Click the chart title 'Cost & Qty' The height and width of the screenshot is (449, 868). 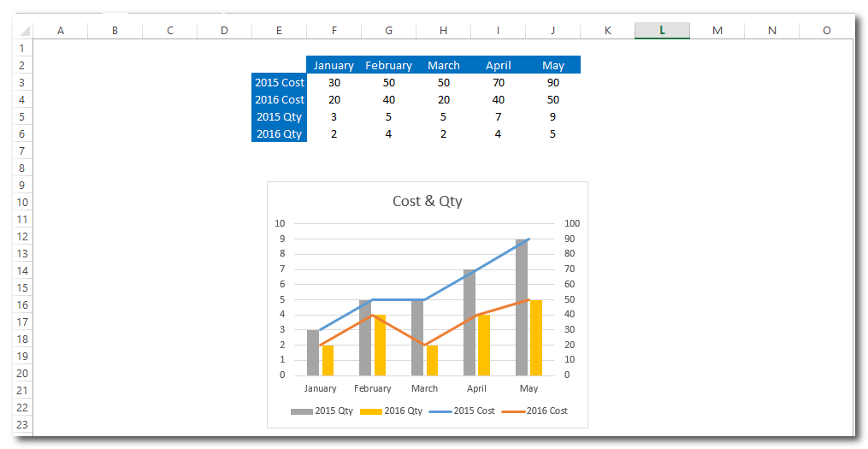coord(427,201)
